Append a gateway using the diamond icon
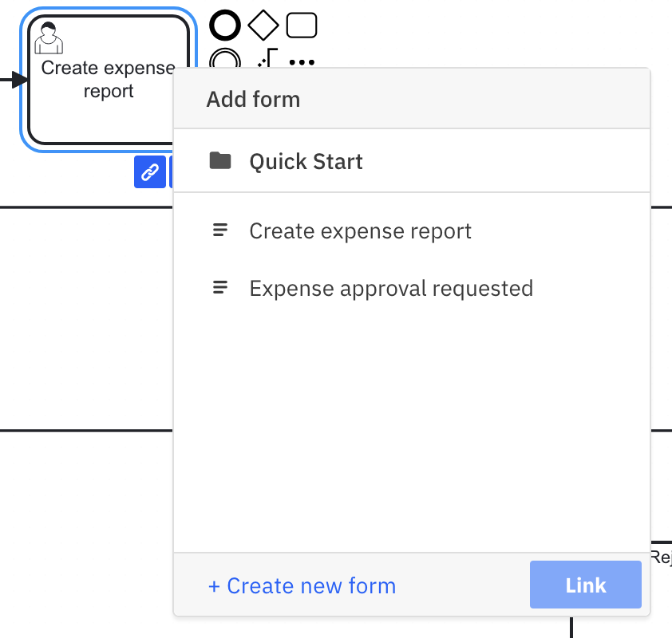The height and width of the screenshot is (638, 672). (263, 24)
